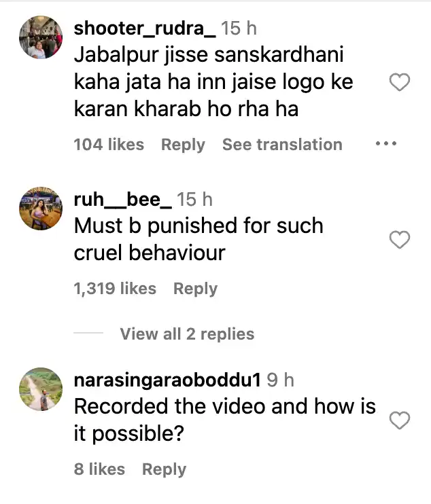View the 8 likes list
This screenshot has width=431, height=504.
[99, 469]
